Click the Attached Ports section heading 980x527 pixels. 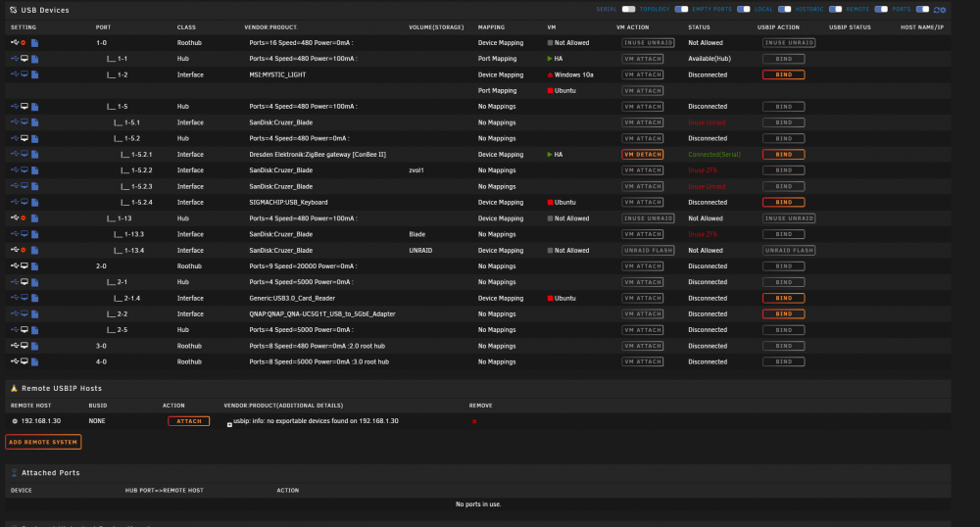pyautogui.click(x=51, y=473)
